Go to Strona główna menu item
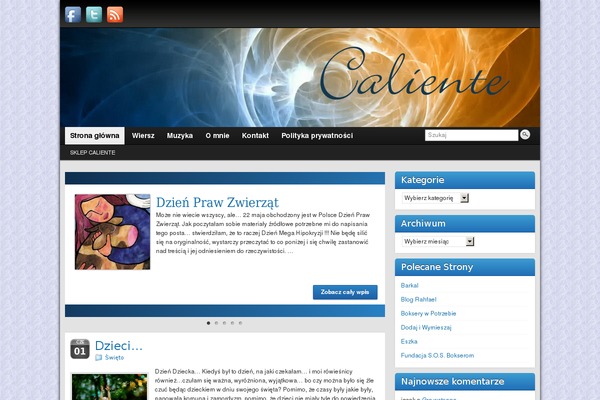The image size is (600, 400). pos(95,136)
